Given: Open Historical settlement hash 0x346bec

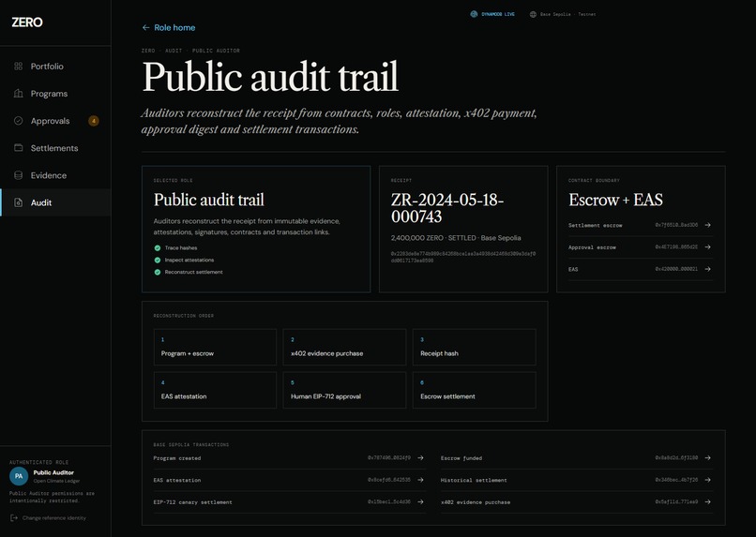Looking at the screenshot, I should 676,480.
